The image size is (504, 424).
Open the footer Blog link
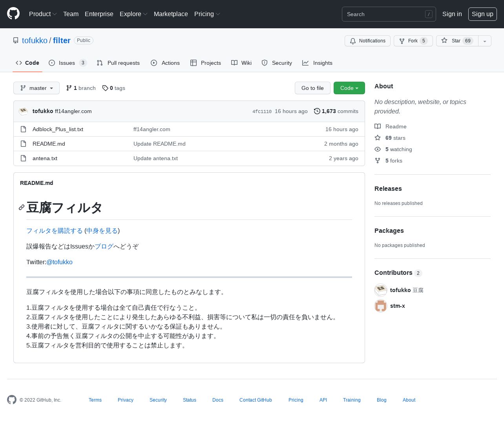pyautogui.click(x=382, y=400)
